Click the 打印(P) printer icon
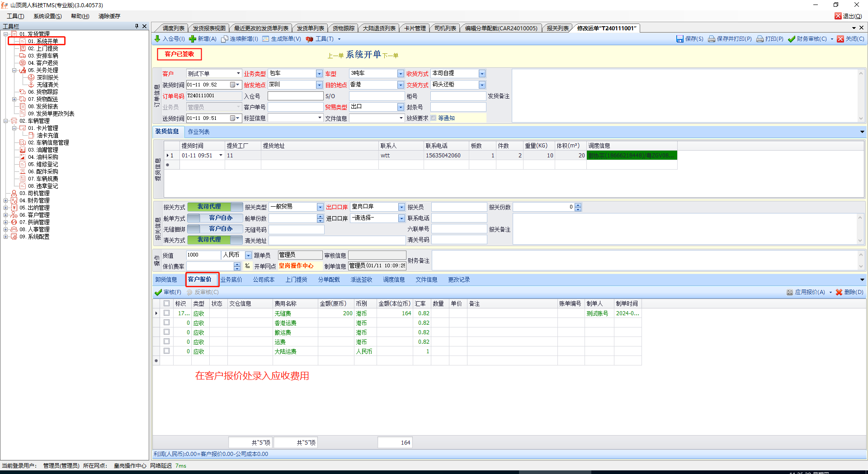Screen dimensions: 868x474 click(760, 39)
